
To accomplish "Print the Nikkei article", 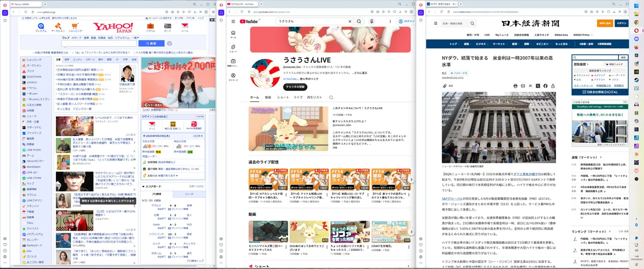I will [x=515, y=86].
